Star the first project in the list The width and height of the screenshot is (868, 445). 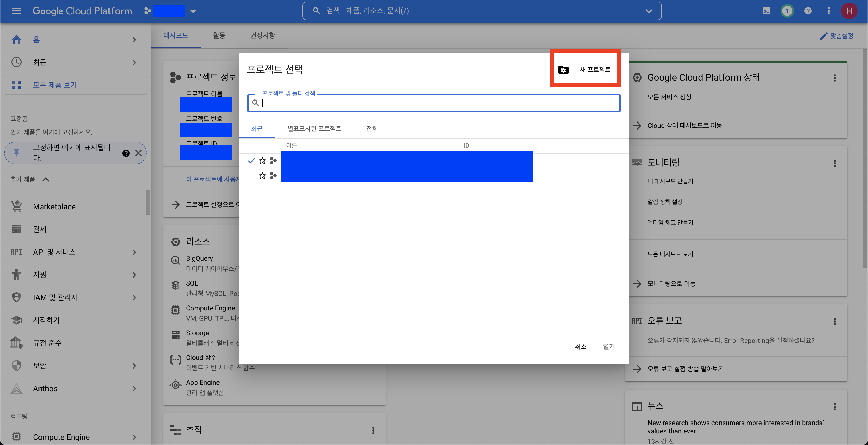262,161
